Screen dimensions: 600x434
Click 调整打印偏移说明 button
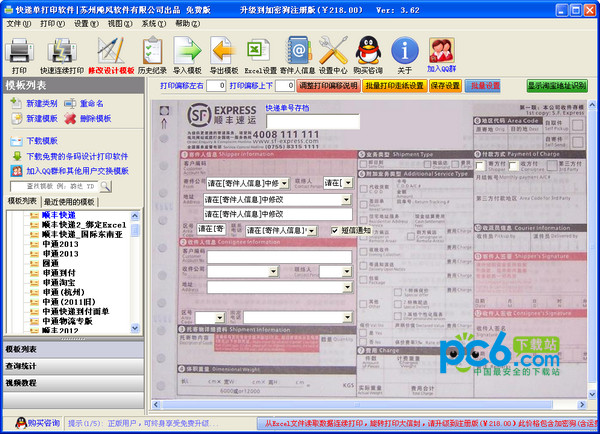point(328,86)
